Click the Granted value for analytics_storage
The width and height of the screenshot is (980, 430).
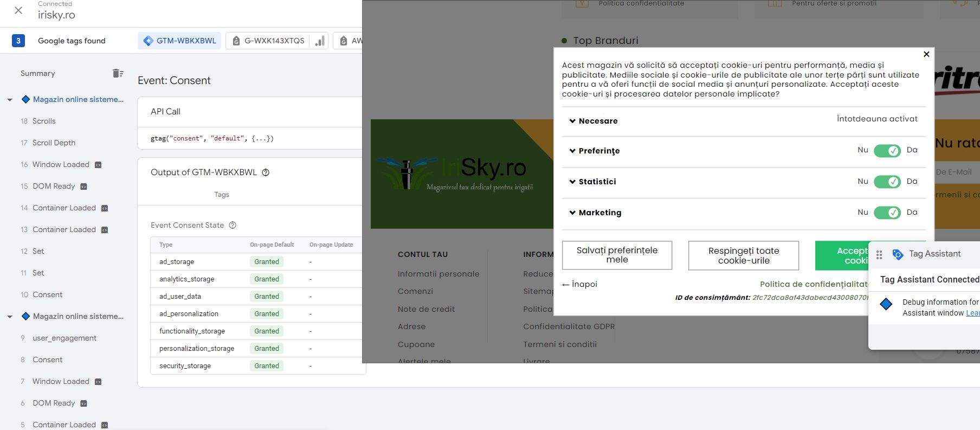point(267,279)
